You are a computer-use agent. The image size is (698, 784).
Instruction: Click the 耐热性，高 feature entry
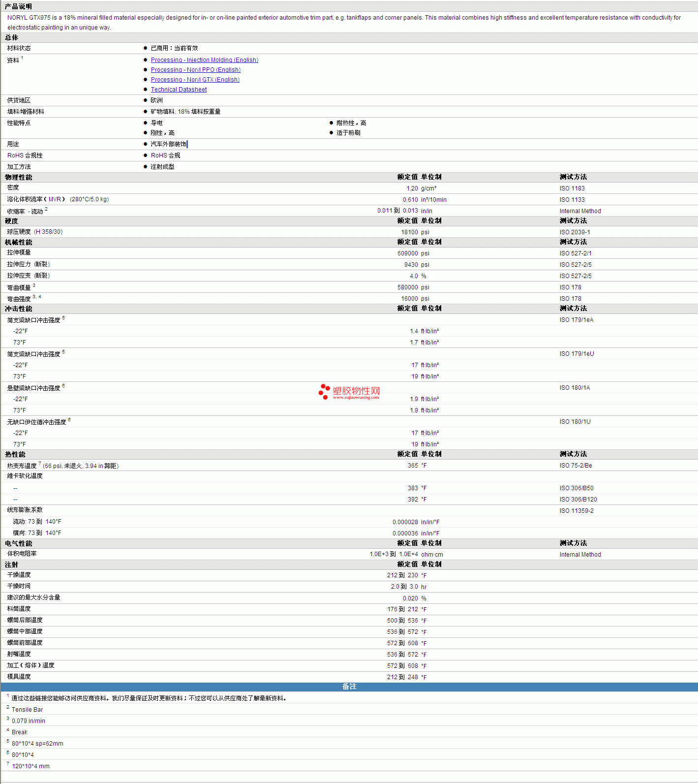351,123
